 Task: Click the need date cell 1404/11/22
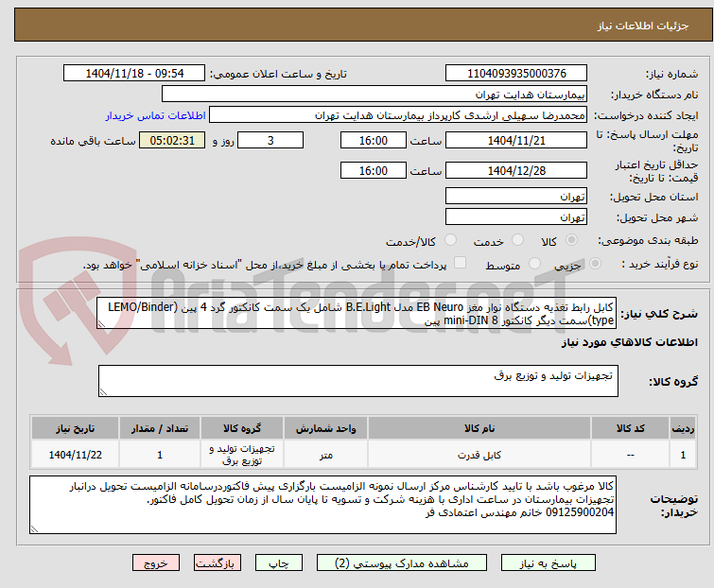76,455
